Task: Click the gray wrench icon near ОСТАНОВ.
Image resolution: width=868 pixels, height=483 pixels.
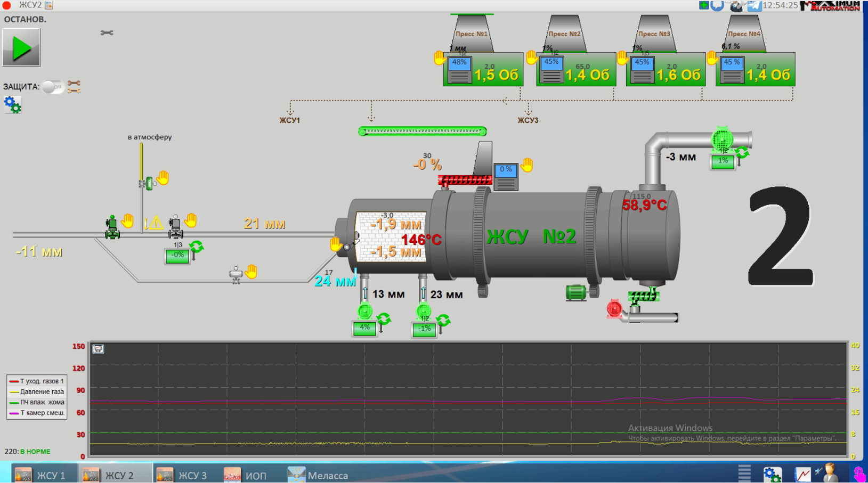Action: tap(107, 33)
